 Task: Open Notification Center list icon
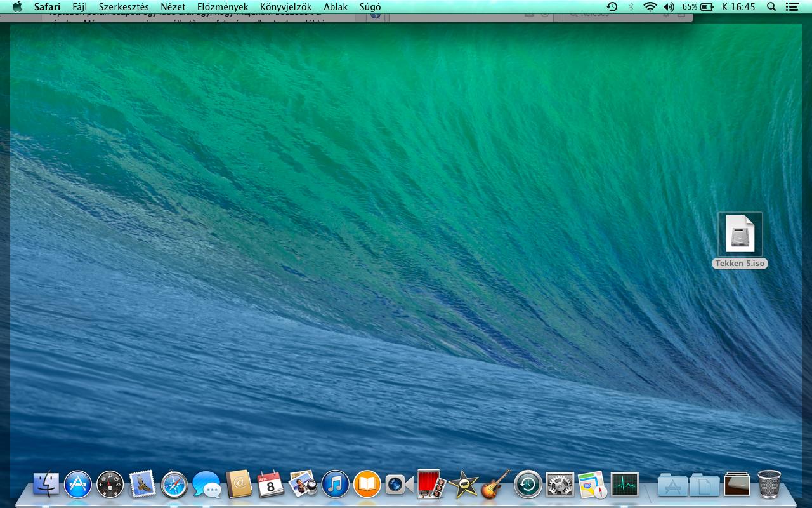click(x=792, y=6)
